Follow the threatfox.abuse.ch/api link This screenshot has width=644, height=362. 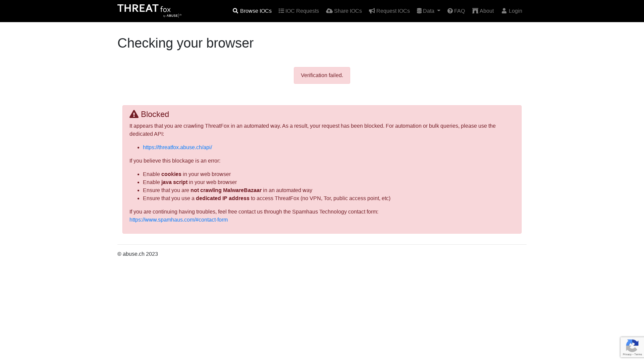[177, 147]
